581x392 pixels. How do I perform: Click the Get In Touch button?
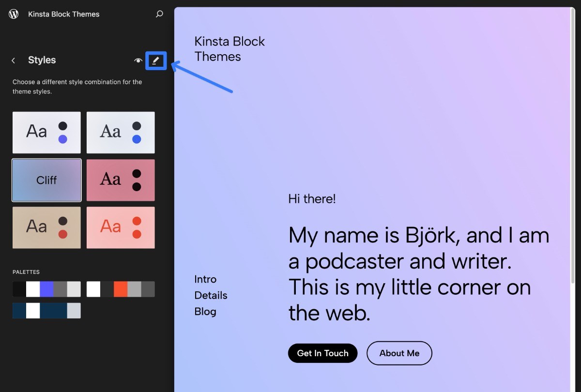tap(322, 353)
